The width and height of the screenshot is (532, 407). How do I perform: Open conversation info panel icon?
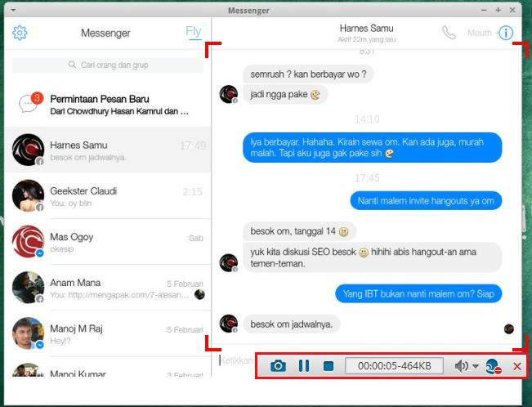pos(506,34)
